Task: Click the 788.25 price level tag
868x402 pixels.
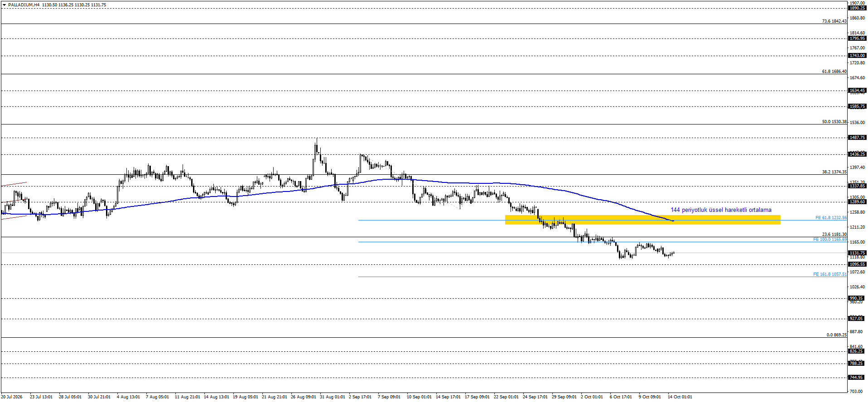Action: tap(857, 364)
